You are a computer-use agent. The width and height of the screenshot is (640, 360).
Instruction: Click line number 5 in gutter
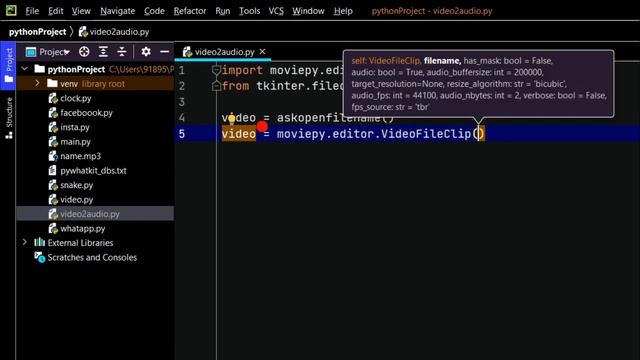click(x=182, y=133)
